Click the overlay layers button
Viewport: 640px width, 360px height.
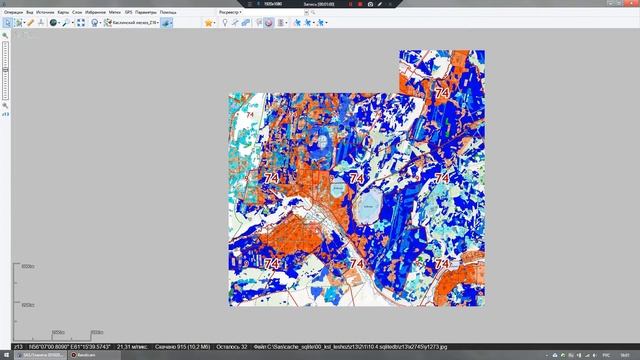(165, 23)
